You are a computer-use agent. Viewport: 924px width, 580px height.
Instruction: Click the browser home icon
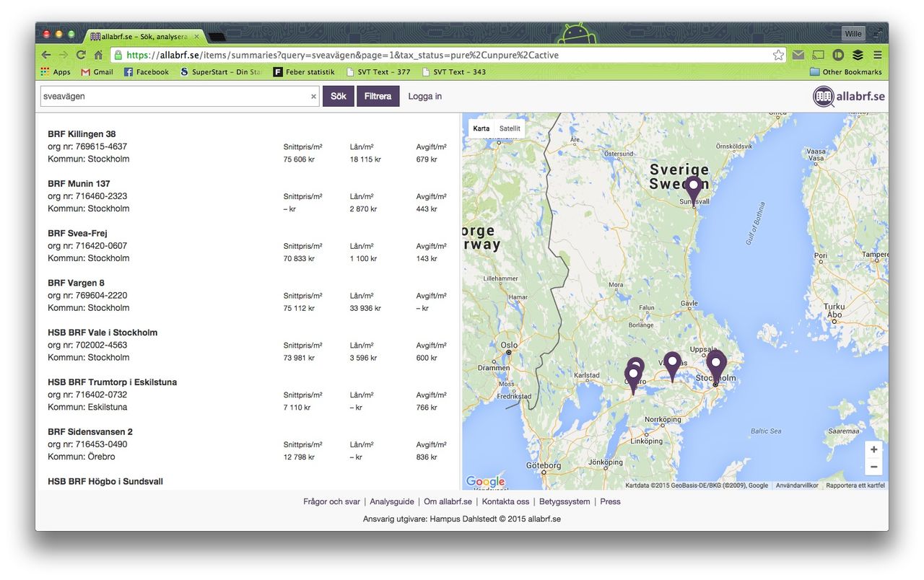click(98, 55)
